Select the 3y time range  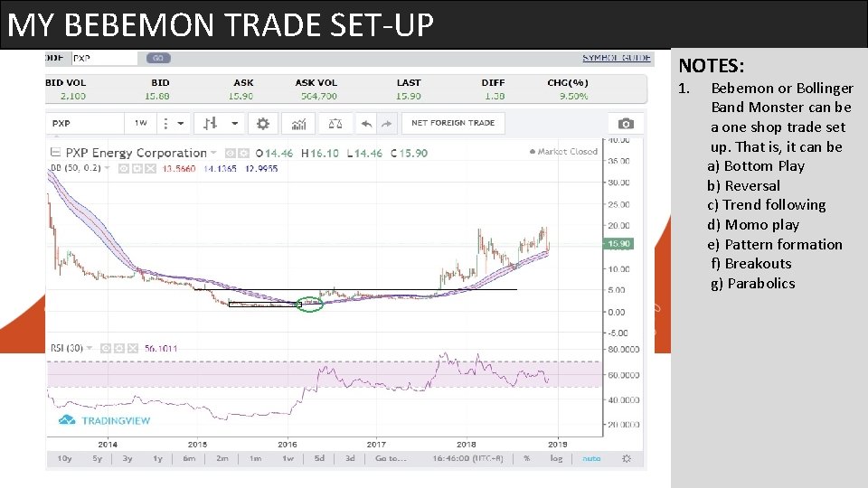point(127,459)
